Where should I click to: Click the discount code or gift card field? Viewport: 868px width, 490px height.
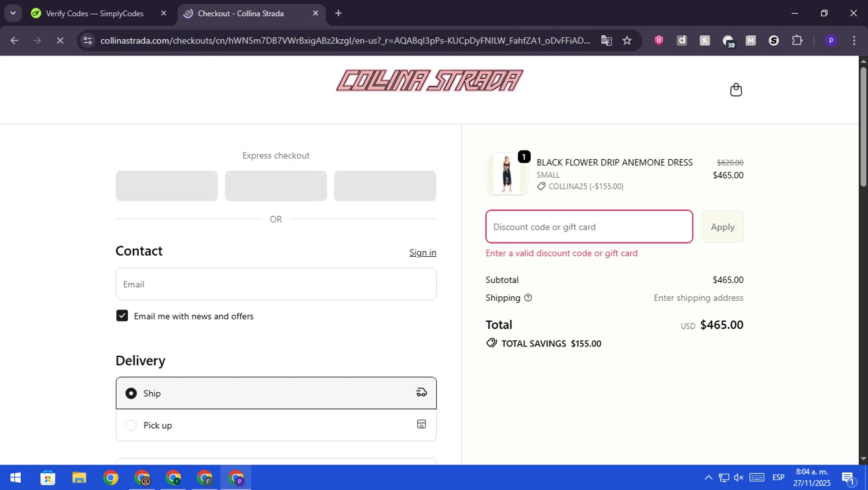click(589, 227)
